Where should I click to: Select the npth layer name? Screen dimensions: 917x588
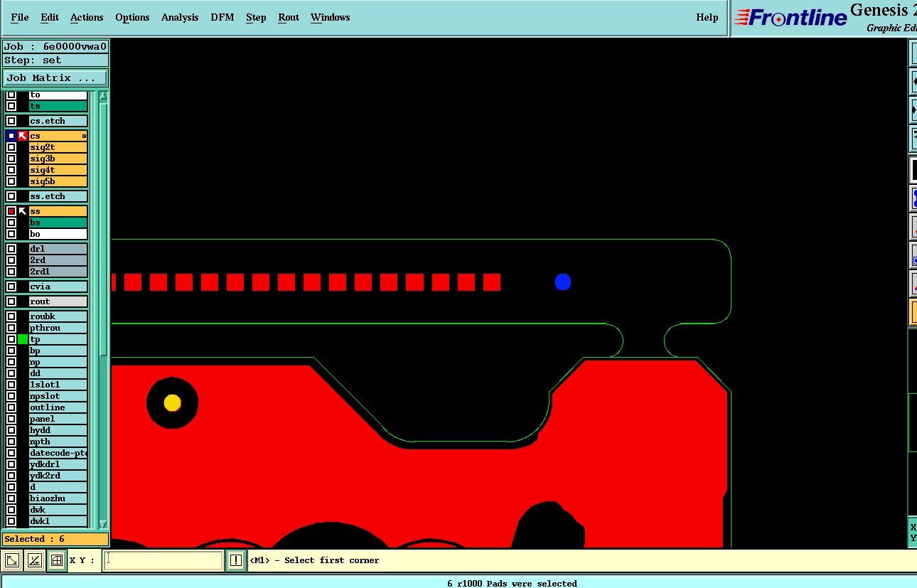tap(58, 442)
